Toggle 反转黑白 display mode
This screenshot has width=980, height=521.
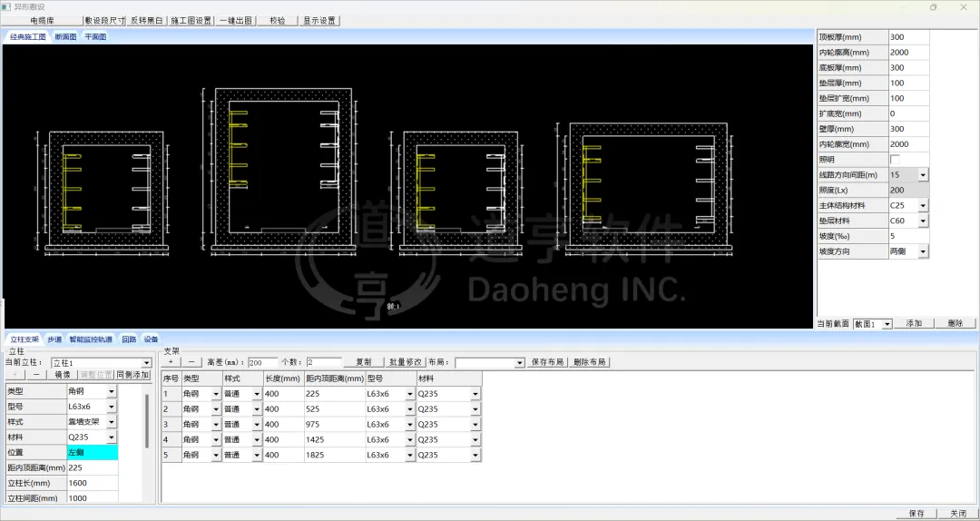point(148,20)
